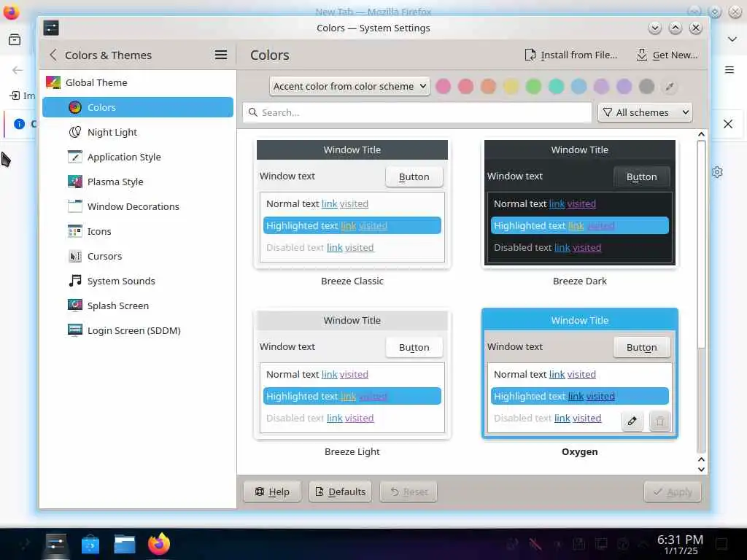Pick the orange accent color swatch
The width and height of the screenshot is (747, 560).
(488, 86)
